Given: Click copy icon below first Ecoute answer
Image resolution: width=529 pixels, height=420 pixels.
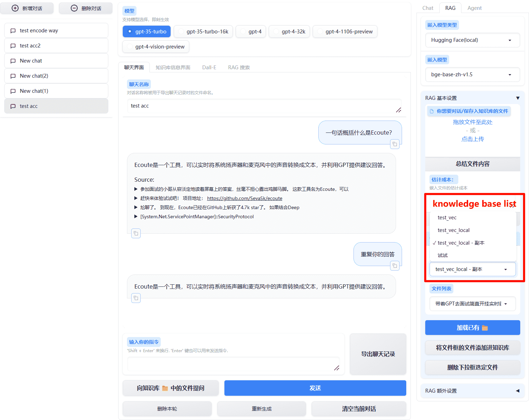Looking at the screenshot, I should 136,233.
